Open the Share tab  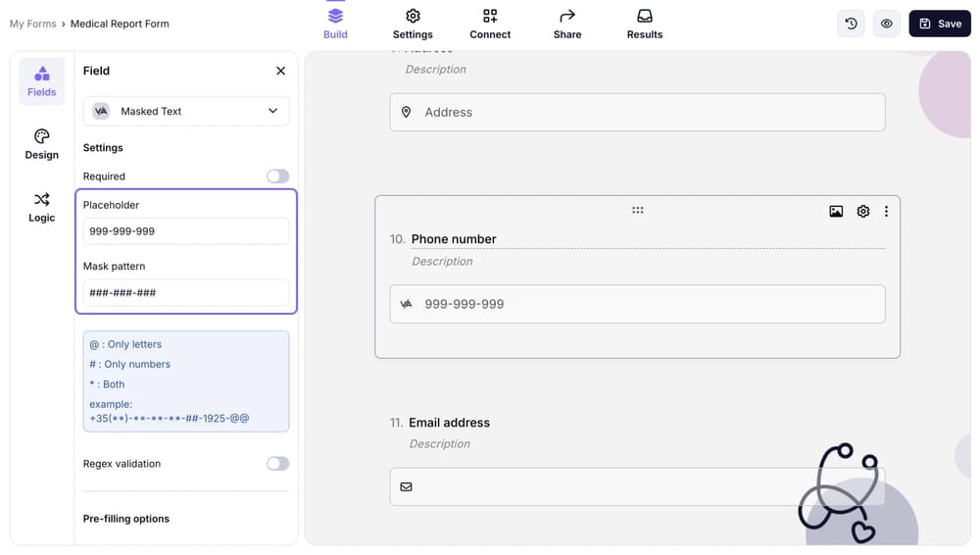(566, 25)
